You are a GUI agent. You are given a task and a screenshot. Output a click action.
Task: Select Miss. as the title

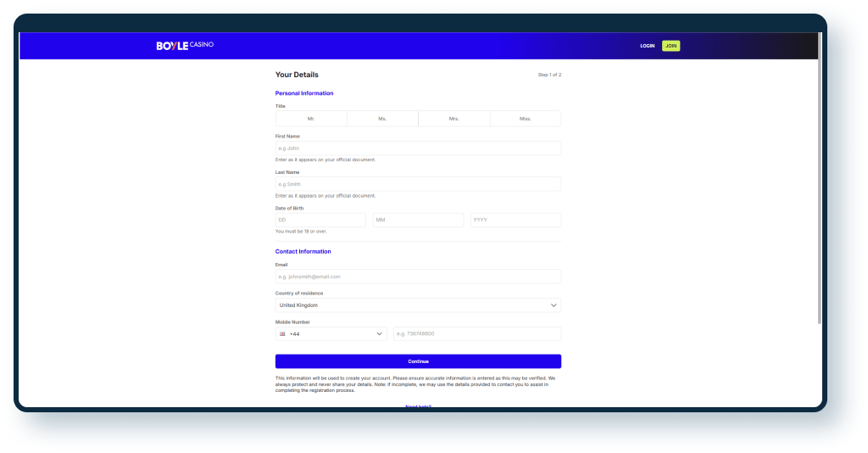525,119
